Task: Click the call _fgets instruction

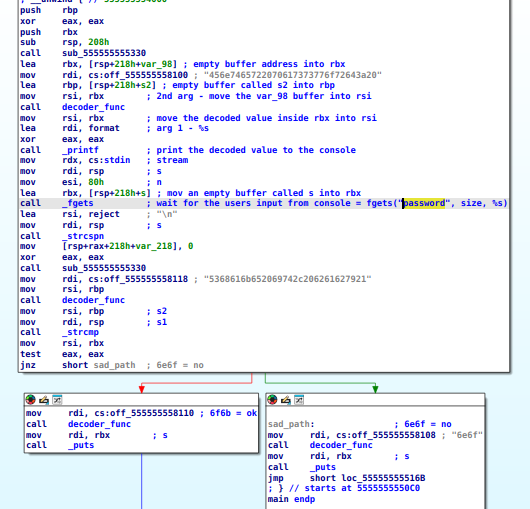Action: pyautogui.click(x=56, y=203)
